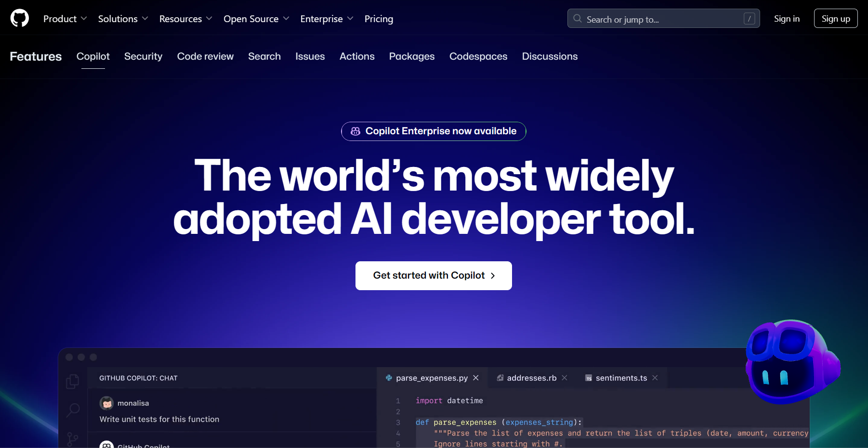This screenshot has width=868, height=448.
Task: Expand the Product dropdown menu
Action: click(65, 19)
